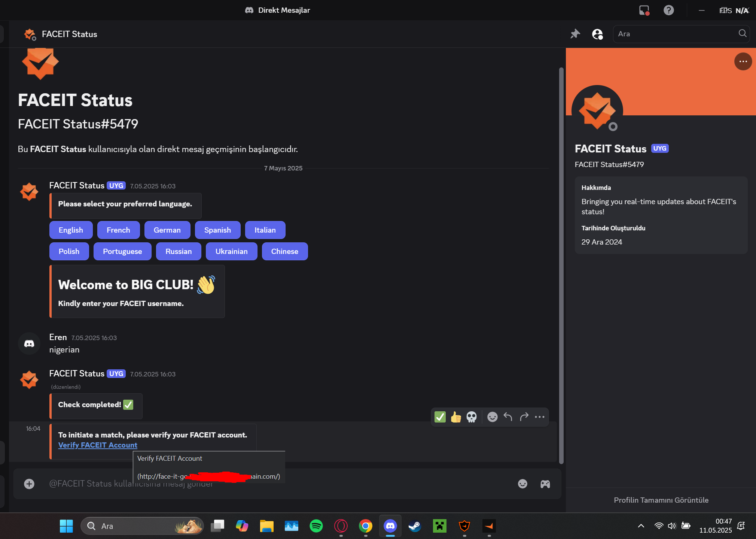Viewport: 756px width, 539px height.
Task: React with the thumbs up emoji
Action: click(x=456, y=417)
